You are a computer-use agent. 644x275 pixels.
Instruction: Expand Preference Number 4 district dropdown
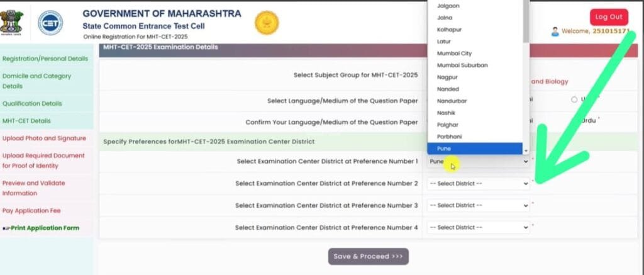pyautogui.click(x=478, y=227)
